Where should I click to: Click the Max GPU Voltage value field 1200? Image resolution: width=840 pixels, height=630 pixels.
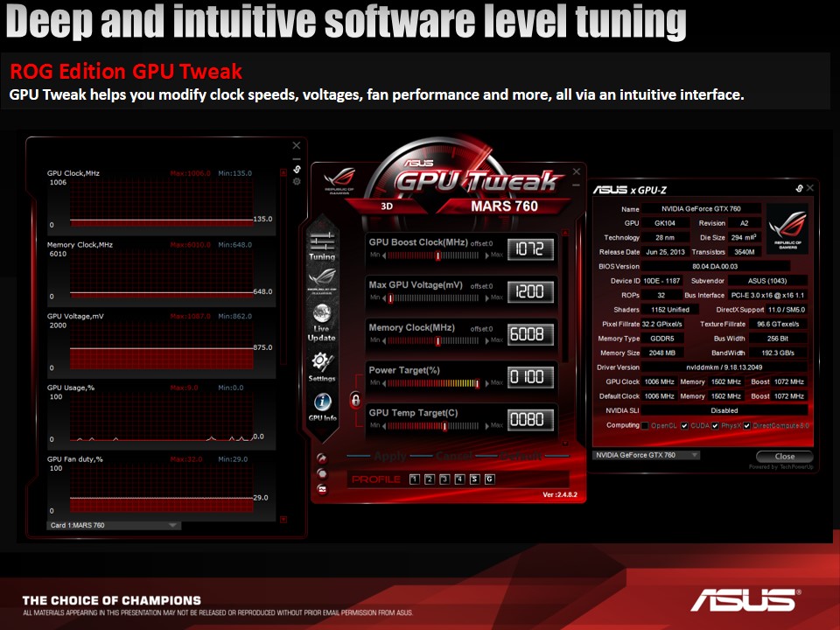(530, 292)
